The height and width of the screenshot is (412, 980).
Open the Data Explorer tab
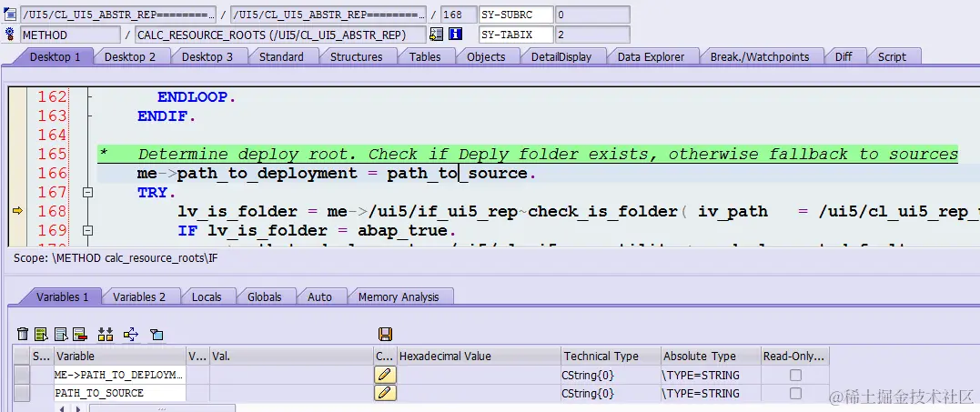tap(651, 56)
